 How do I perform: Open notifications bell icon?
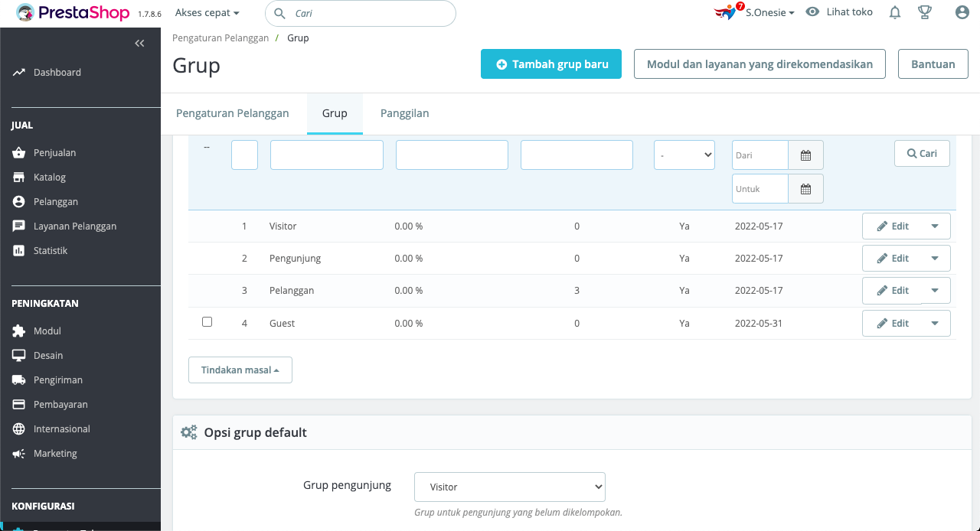coord(895,12)
